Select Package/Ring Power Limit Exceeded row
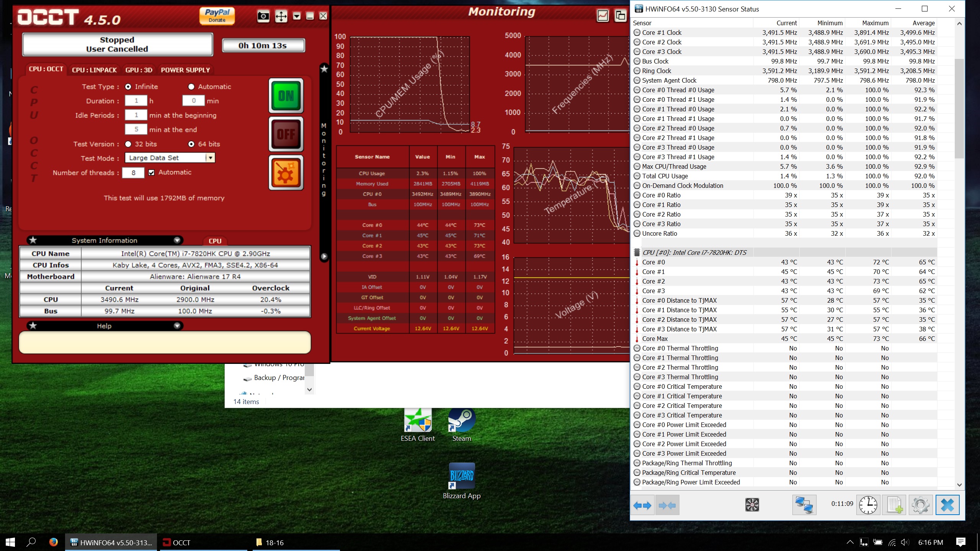 pyautogui.click(x=784, y=482)
